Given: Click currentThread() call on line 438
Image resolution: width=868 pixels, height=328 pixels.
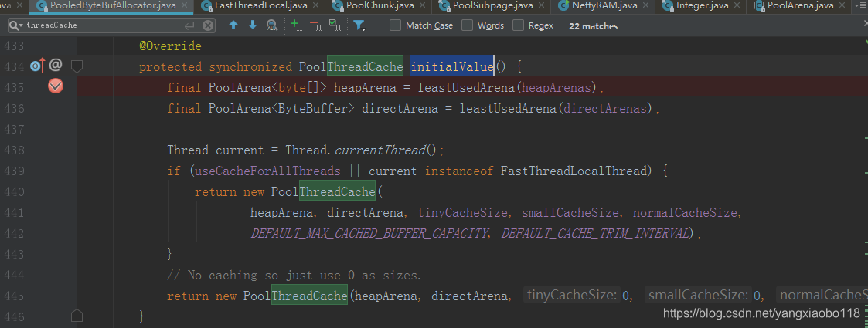Looking at the screenshot, I should (385, 150).
